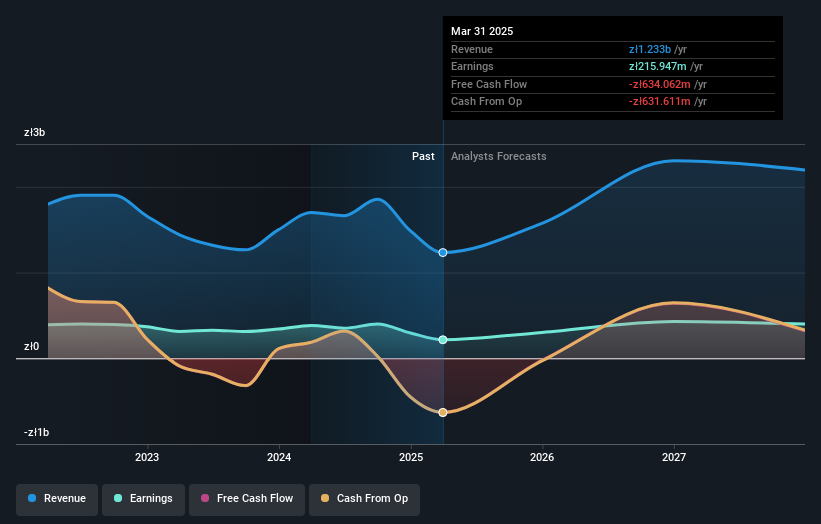
Task: Click the Mar 31 2025 tooltip date
Action: point(482,31)
